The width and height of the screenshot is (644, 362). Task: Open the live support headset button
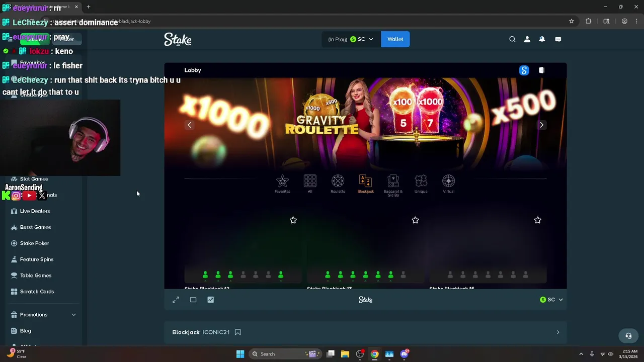tap(628, 336)
